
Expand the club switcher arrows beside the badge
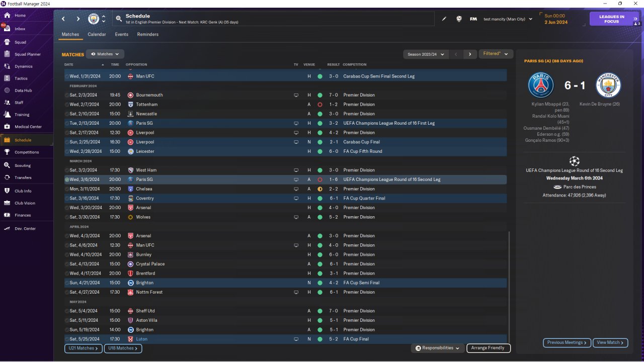click(x=104, y=19)
